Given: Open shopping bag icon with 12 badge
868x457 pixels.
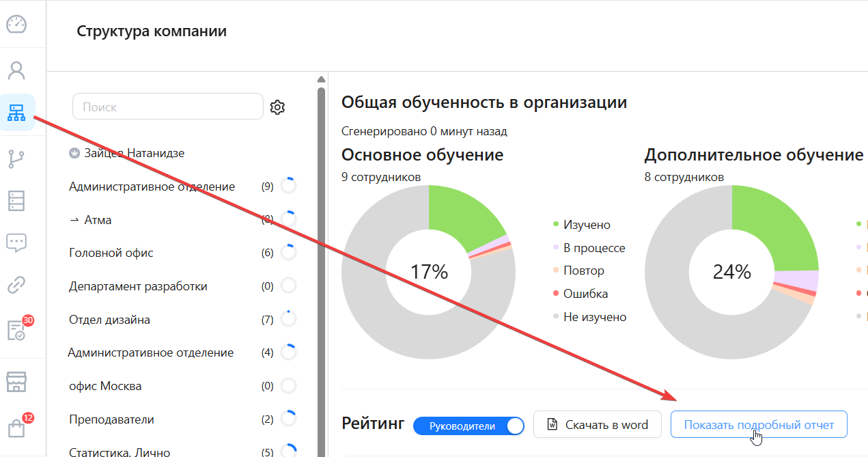Looking at the screenshot, I should (16, 428).
